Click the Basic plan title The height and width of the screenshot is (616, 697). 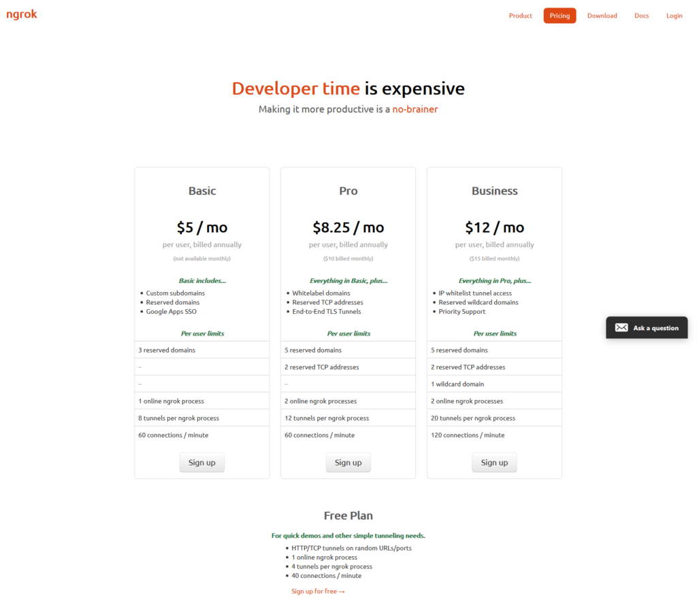tap(202, 191)
